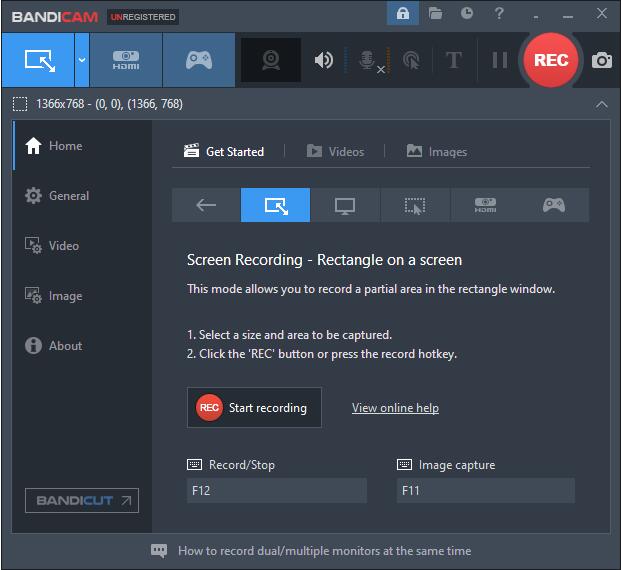
Task: Click the back arrow in mode selector
Action: [x=206, y=205]
